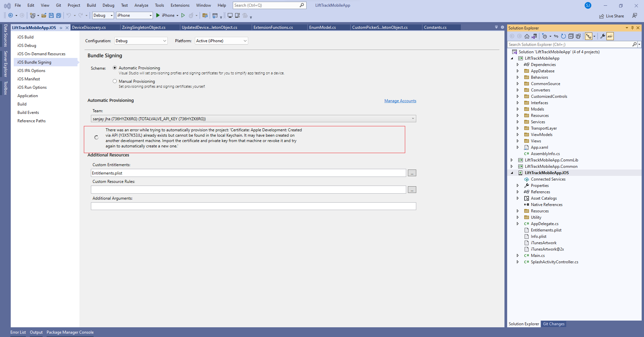
Task: Refresh the Solution Explorer tree
Action: point(563,36)
